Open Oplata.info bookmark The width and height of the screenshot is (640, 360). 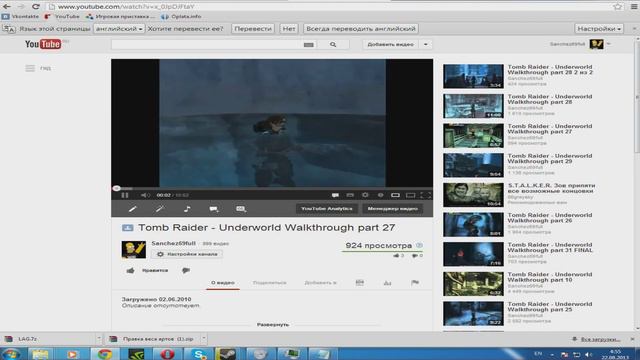click(x=181, y=17)
